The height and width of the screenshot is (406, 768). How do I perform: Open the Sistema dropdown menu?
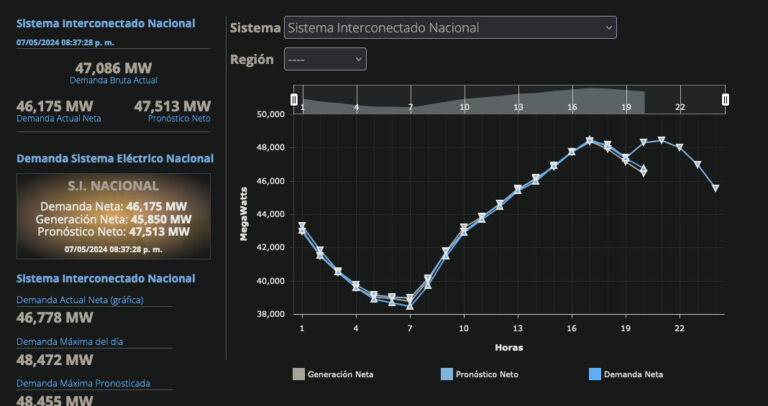pyautogui.click(x=450, y=28)
